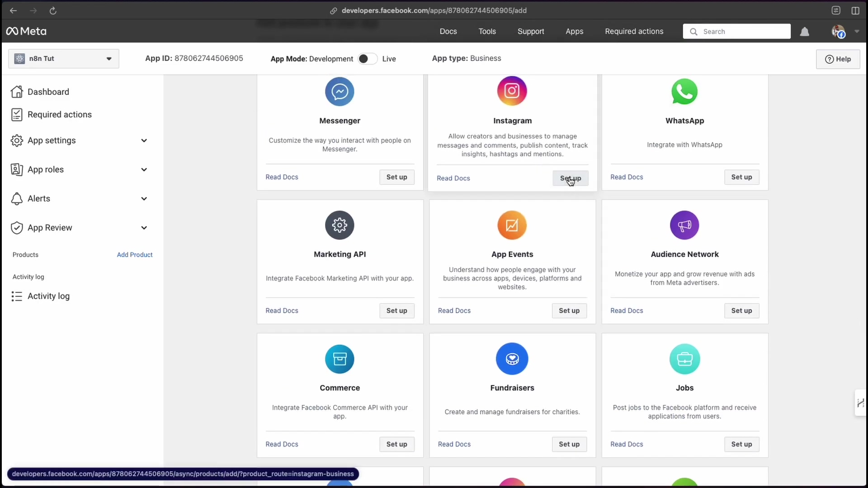Toggle App Mode to Live
The height and width of the screenshot is (488, 868).
click(x=367, y=59)
